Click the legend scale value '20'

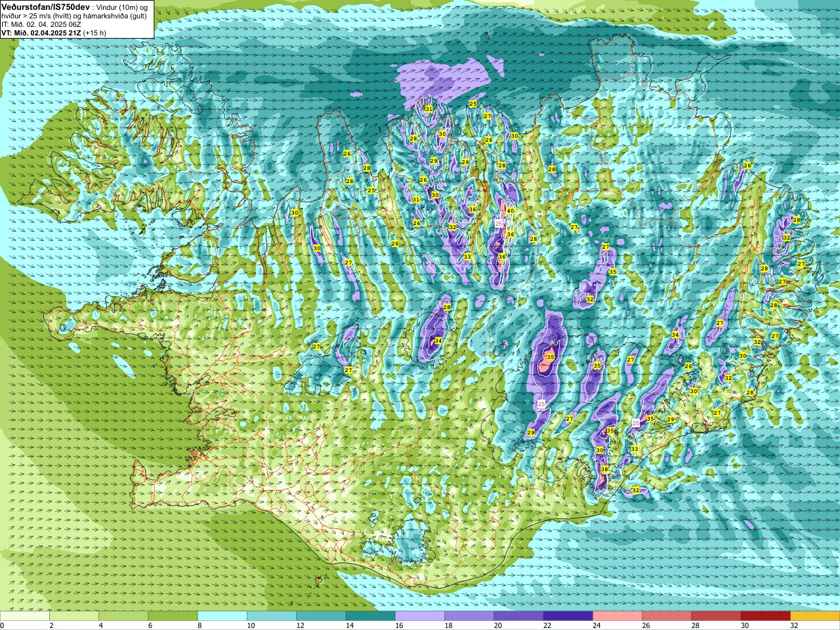(x=497, y=625)
